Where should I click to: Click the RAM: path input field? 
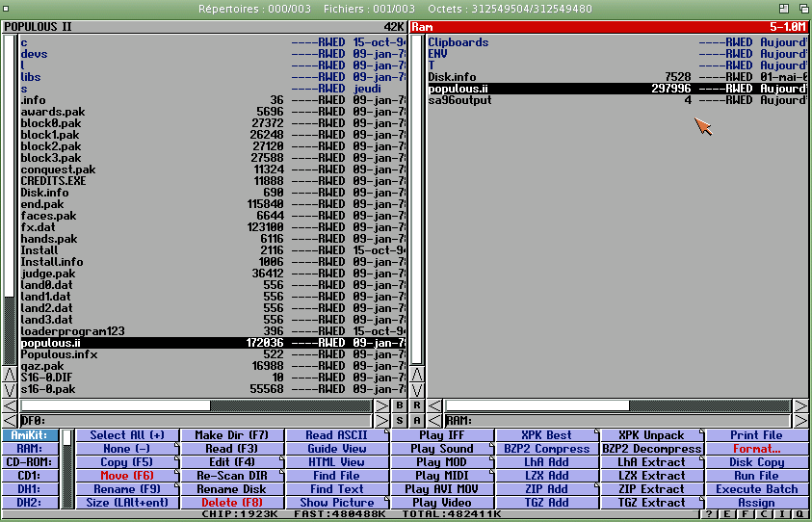[617, 421]
